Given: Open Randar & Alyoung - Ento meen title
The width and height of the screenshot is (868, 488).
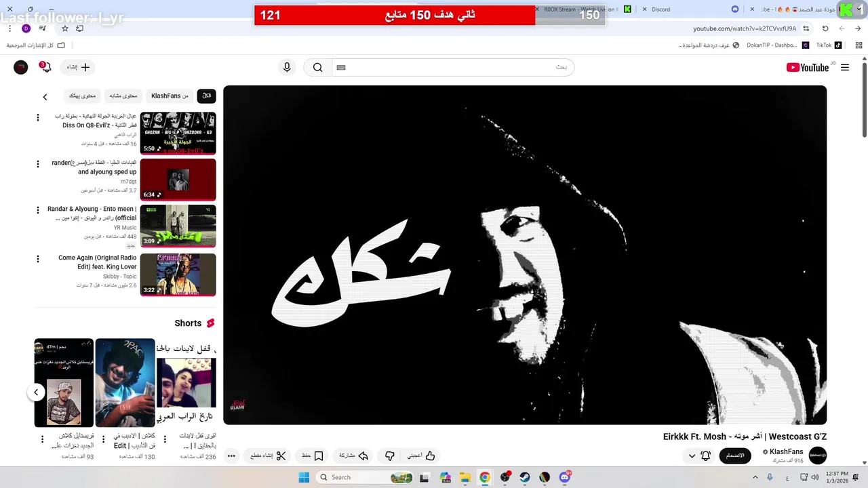Looking at the screenshot, I should click(92, 213).
